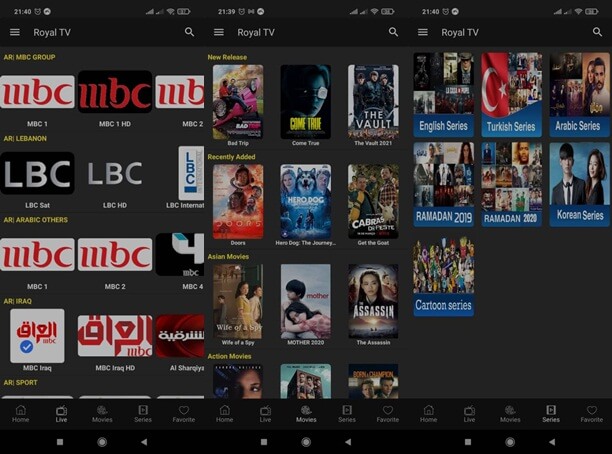Tap Android back button on left phone
This screenshot has width=612, height=454.
[x=144, y=442]
